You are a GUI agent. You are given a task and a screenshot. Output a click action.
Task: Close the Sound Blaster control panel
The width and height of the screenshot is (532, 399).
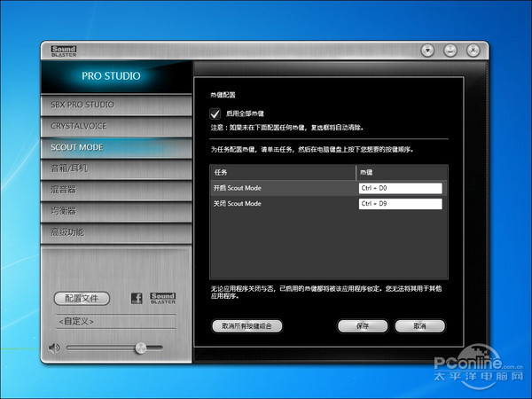click(473, 51)
